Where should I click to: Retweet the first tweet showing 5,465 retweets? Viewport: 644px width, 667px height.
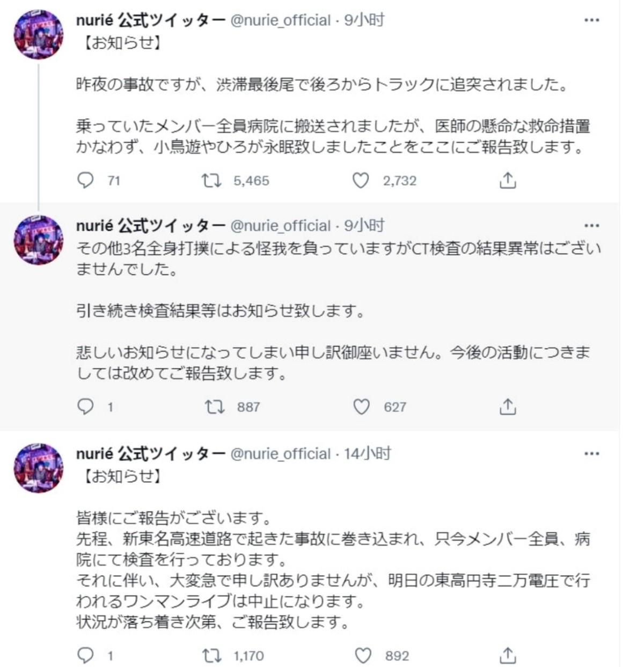coord(212,181)
